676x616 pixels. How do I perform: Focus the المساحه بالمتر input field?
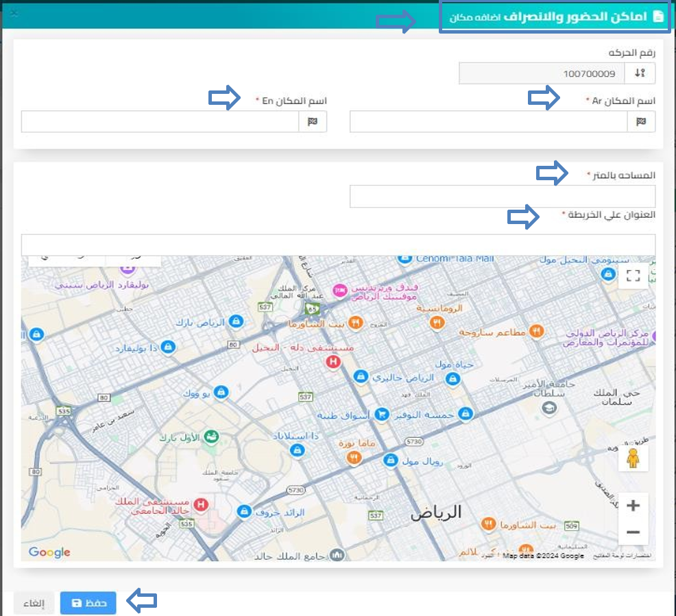pos(503,197)
